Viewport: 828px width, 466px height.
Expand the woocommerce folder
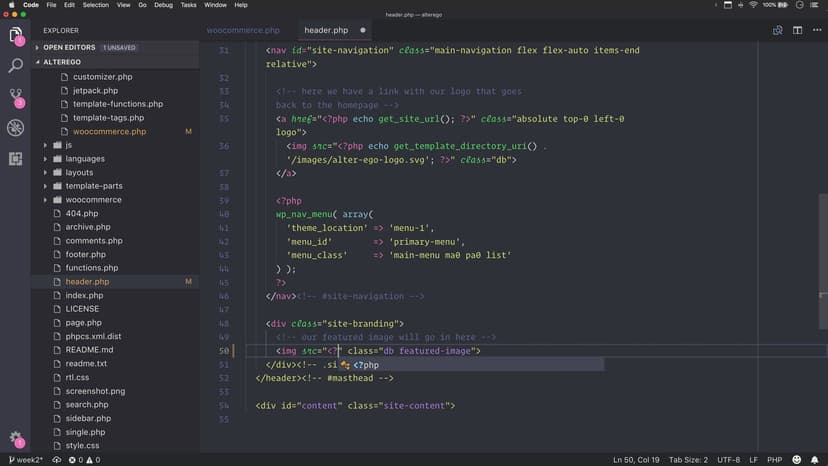[x=93, y=200]
